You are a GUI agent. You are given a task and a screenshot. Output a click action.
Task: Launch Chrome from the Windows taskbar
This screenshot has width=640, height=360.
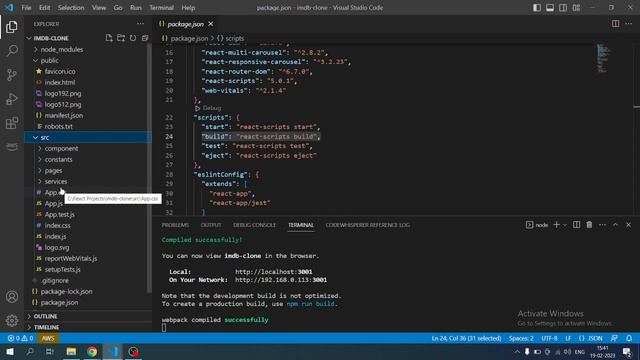[x=92, y=351]
